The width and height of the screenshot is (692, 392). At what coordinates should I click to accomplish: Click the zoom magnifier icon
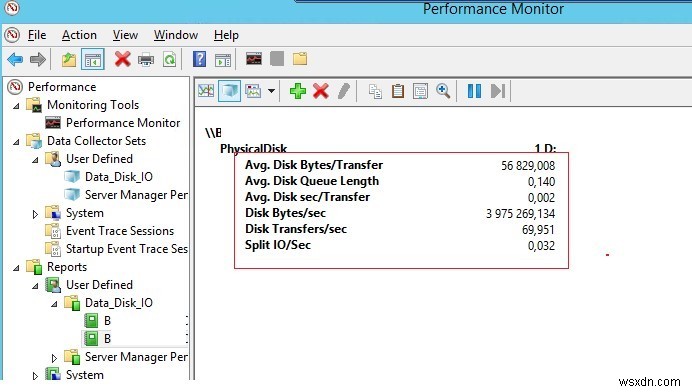[x=443, y=91]
